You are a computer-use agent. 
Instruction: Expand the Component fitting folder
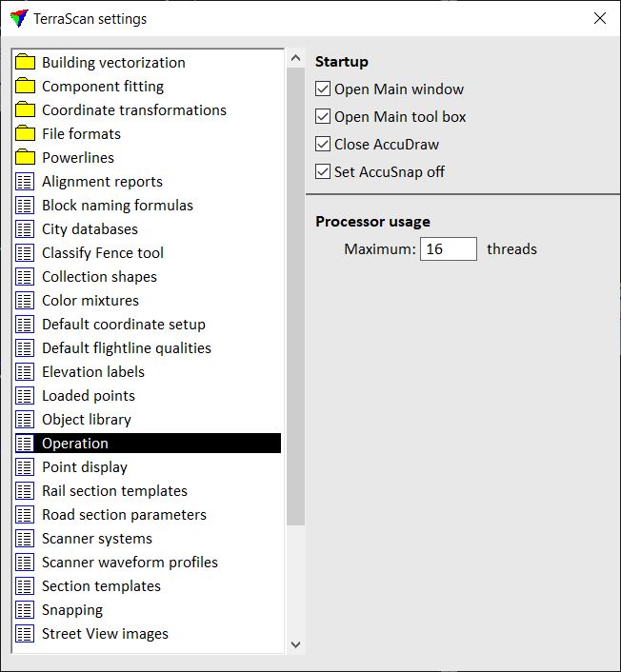[x=102, y=87]
